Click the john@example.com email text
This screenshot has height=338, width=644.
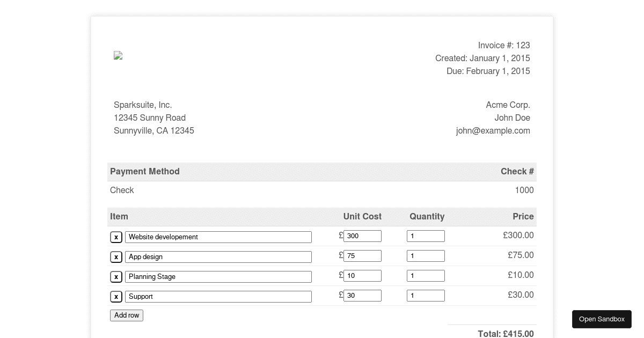coord(493,130)
